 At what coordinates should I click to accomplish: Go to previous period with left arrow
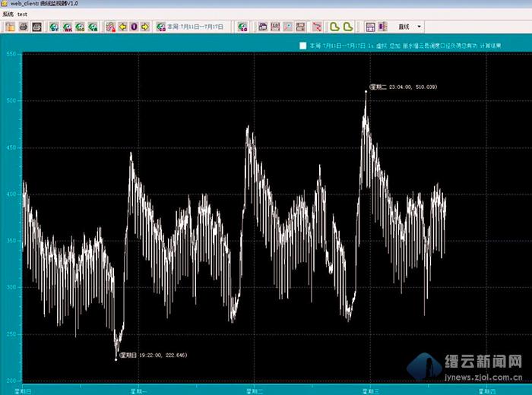tap(122, 27)
